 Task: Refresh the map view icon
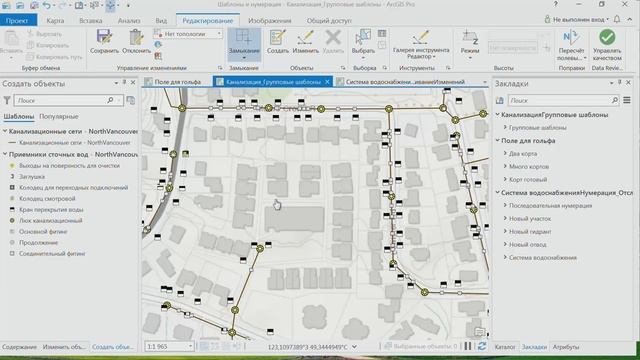click(x=482, y=346)
